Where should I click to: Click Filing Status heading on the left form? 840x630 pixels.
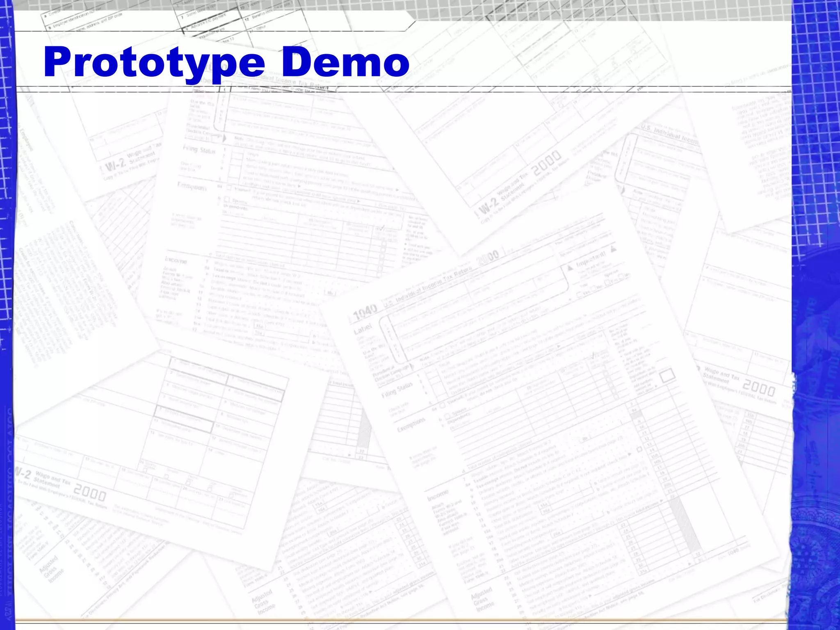coord(199,150)
